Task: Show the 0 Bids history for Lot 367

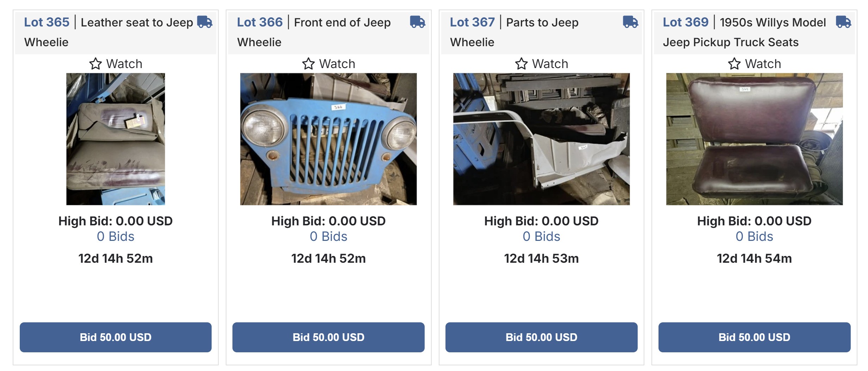Action: 541,236
